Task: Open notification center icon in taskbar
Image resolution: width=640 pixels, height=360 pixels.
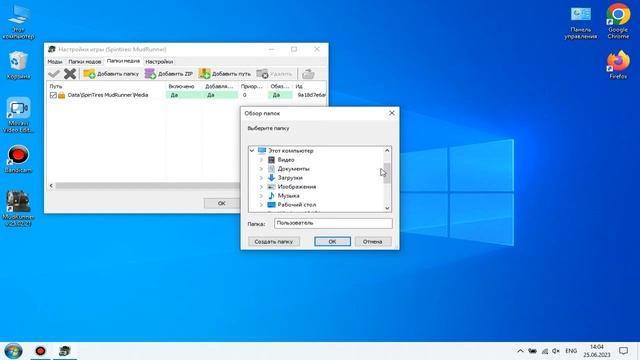Action: (623, 351)
